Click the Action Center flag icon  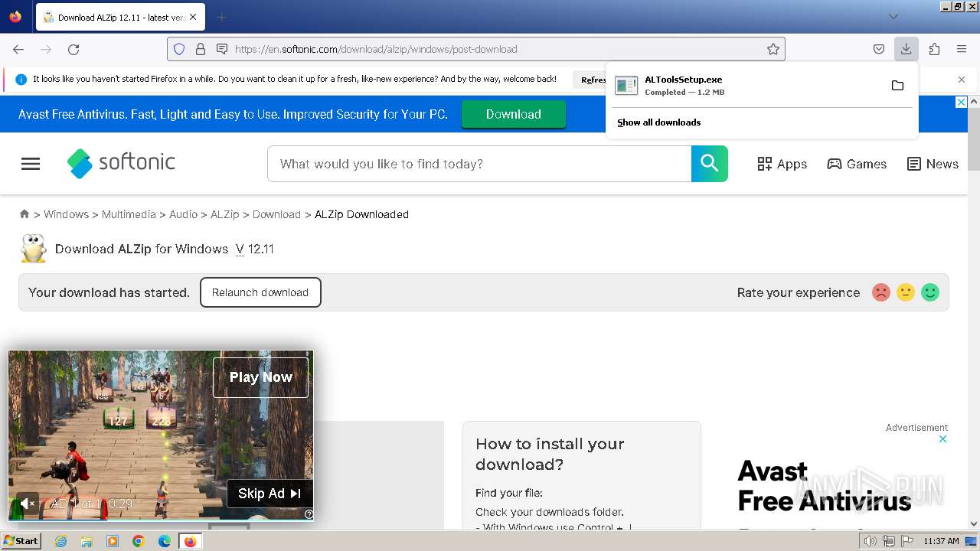pos(906,541)
